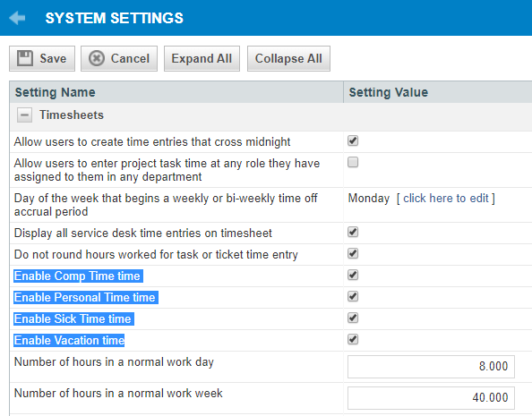Click the back arrow icon in header

click(x=17, y=18)
